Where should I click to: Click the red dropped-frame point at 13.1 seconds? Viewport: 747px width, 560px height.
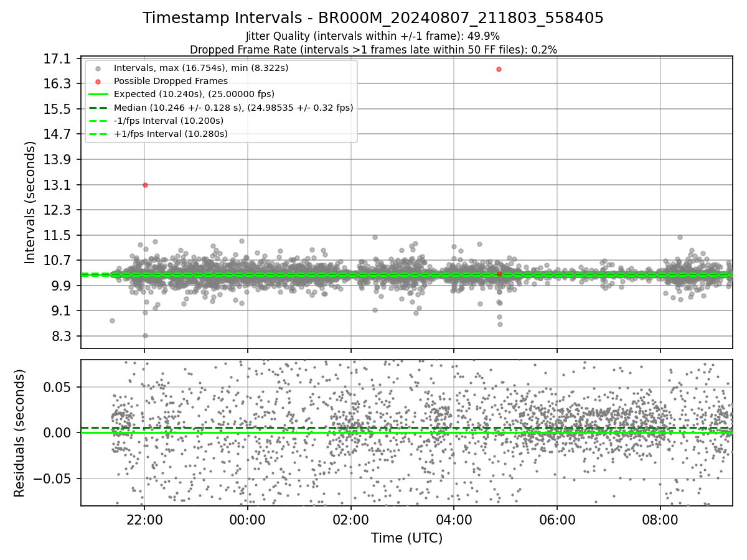click(145, 185)
